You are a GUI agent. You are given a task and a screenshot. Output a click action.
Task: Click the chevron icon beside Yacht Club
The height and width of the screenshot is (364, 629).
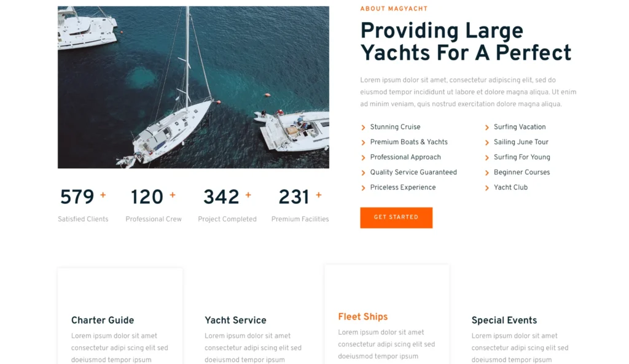coord(487,188)
